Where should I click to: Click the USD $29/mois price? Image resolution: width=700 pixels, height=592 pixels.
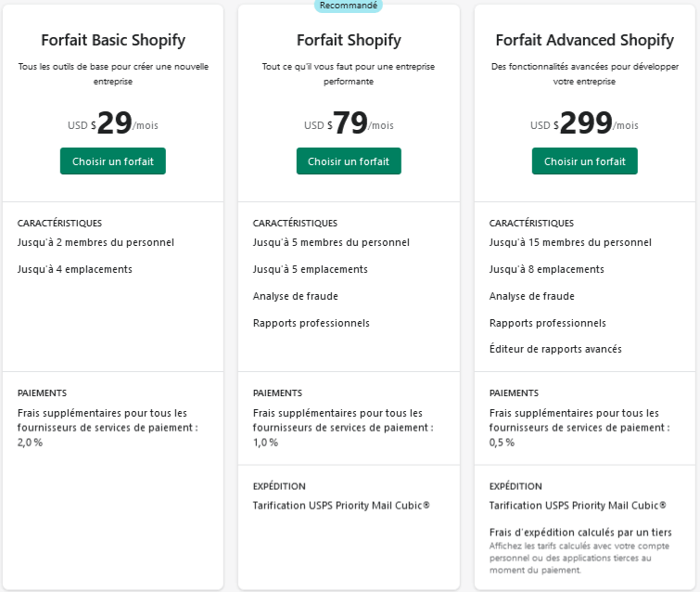(113, 123)
